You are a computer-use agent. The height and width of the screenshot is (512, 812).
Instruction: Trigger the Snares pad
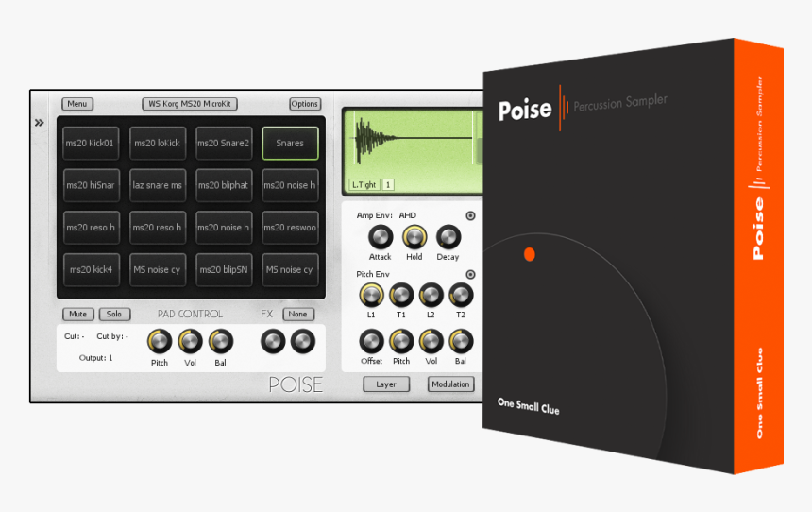tap(290, 144)
